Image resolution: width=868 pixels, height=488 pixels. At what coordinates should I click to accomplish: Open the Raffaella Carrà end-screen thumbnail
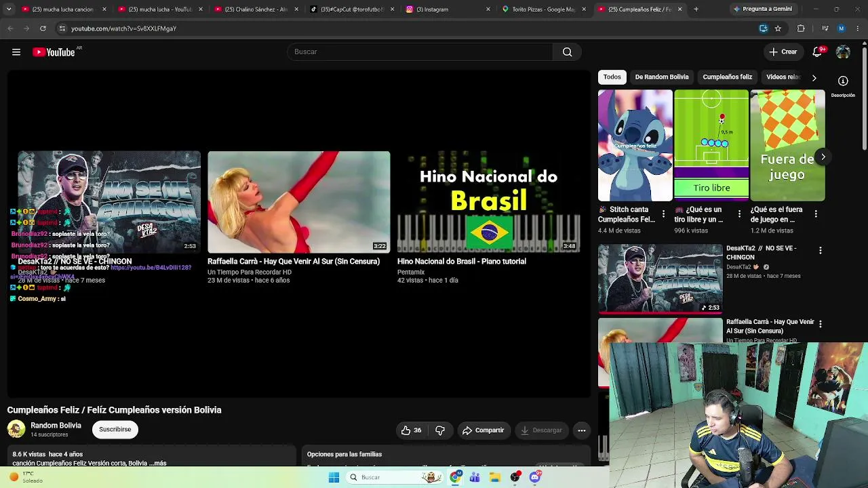coord(299,202)
